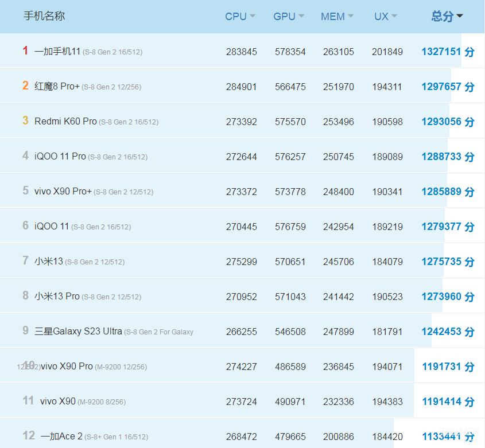Click GPU score 576257 for iQOO 11 Pro
Screen dimensions: 485x448
point(290,157)
